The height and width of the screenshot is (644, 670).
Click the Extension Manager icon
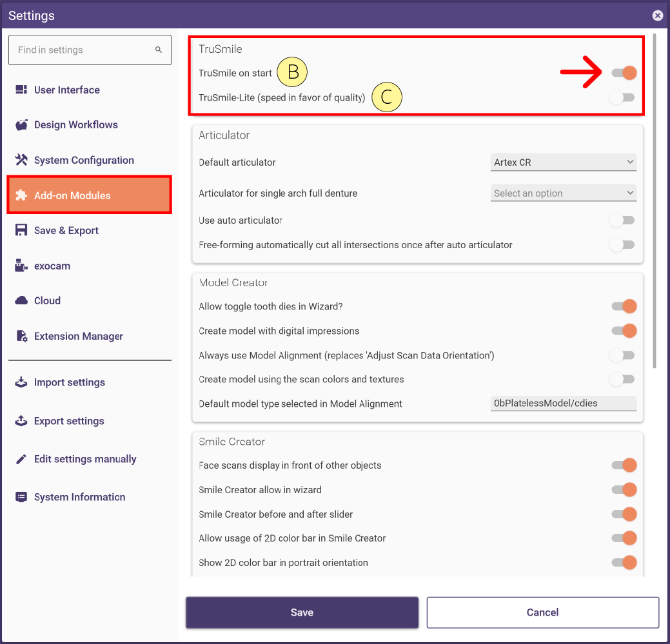point(21,336)
